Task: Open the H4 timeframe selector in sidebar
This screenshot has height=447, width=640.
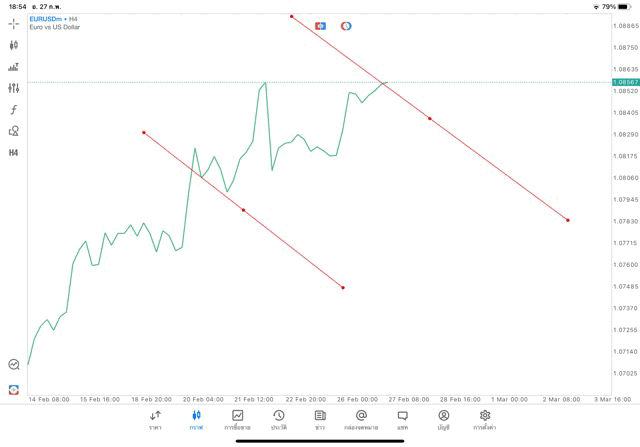Action: tap(14, 153)
